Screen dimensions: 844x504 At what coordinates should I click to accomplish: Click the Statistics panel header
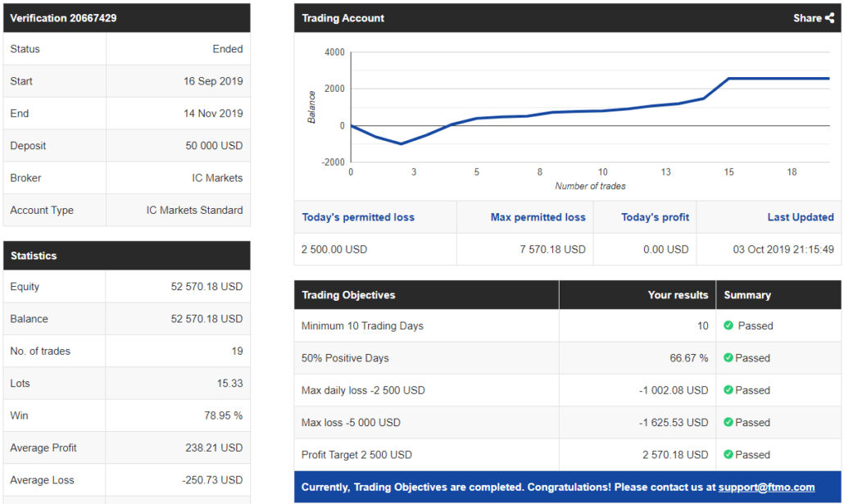(126, 255)
